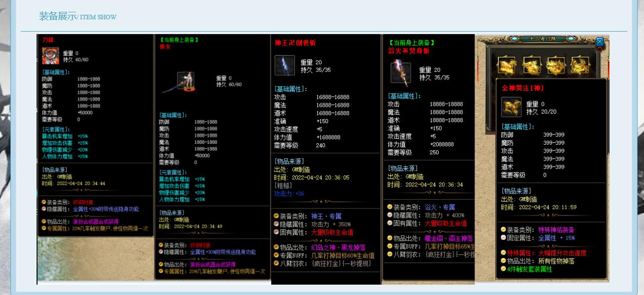The height and width of the screenshot is (295, 644).
Task: Select the rightmost gold statue in 十二奇门阵
Action: (580, 65)
